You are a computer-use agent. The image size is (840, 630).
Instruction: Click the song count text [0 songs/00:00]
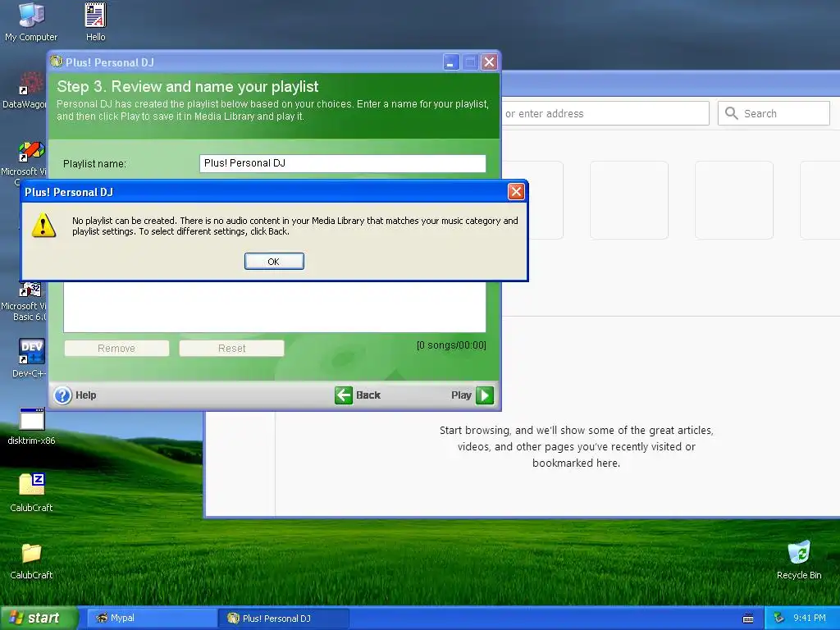point(451,345)
